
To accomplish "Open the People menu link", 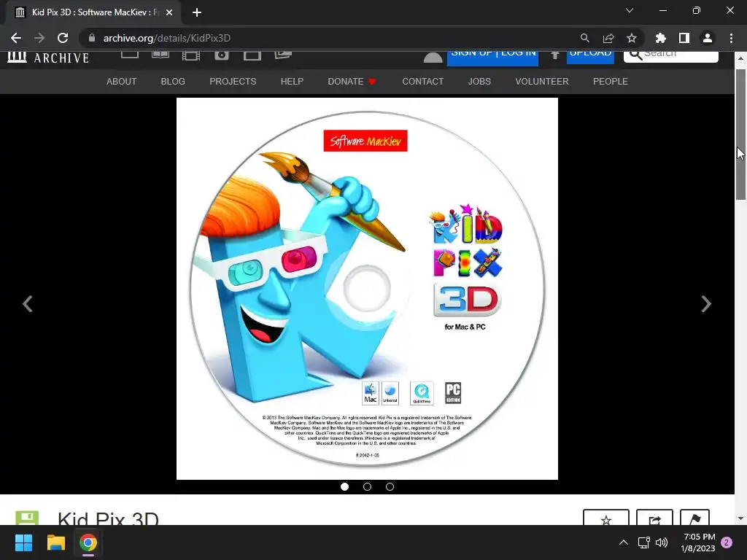I will tap(611, 82).
